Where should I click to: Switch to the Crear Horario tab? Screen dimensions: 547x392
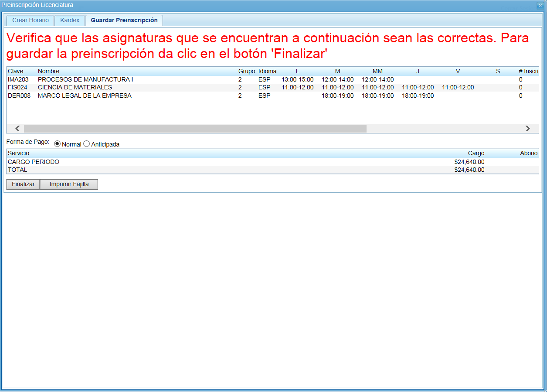(x=30, y=20)
